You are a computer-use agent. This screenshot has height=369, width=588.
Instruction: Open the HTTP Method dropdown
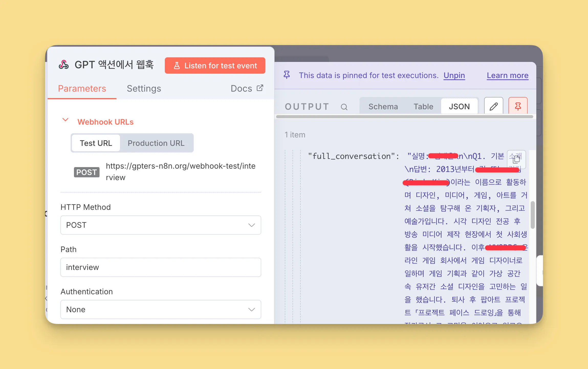pos(161,225)
